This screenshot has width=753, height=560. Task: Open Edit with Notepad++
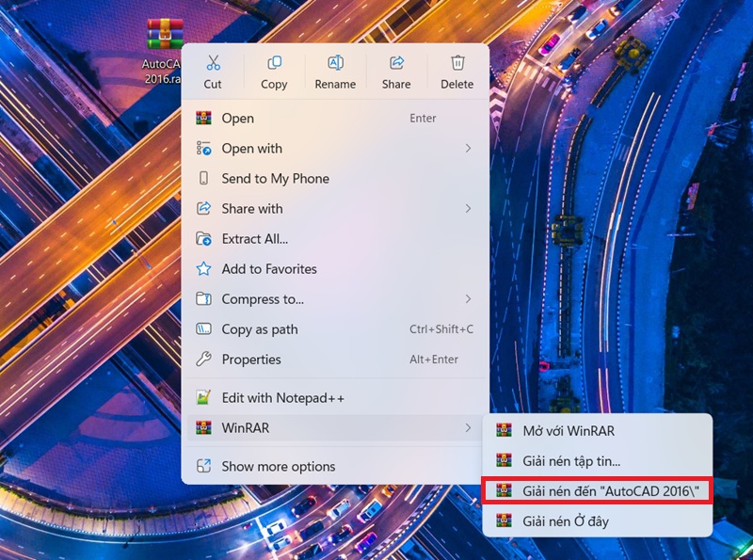[x=282, y=398]
